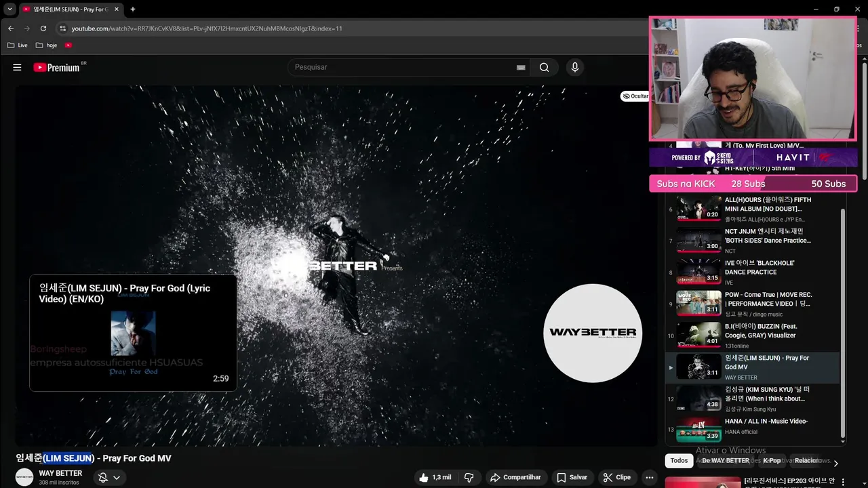Screen dimensions: 868x488
Task: Open the tab search dropdown arrow
Action: tap(9, 9)
